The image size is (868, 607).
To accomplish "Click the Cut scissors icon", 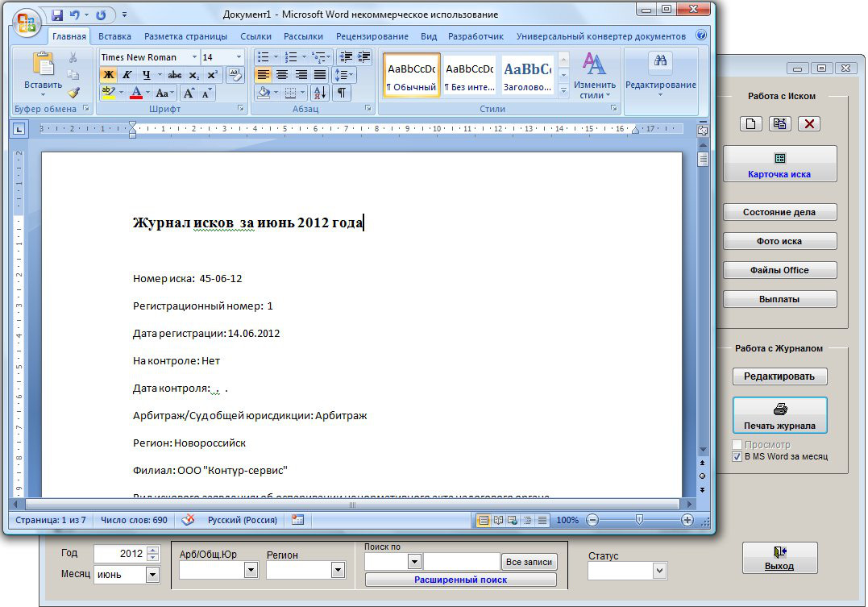I will (73, 57).
